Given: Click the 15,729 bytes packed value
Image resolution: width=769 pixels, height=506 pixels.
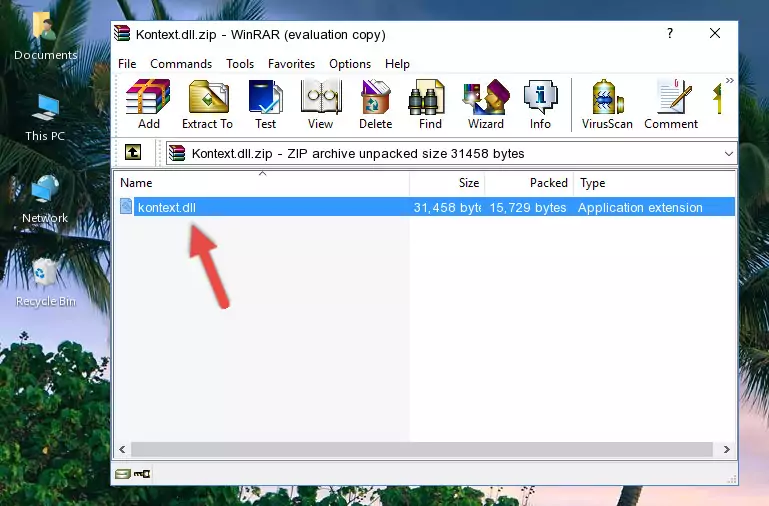Looking at the screenshot, I should point(528,207).
